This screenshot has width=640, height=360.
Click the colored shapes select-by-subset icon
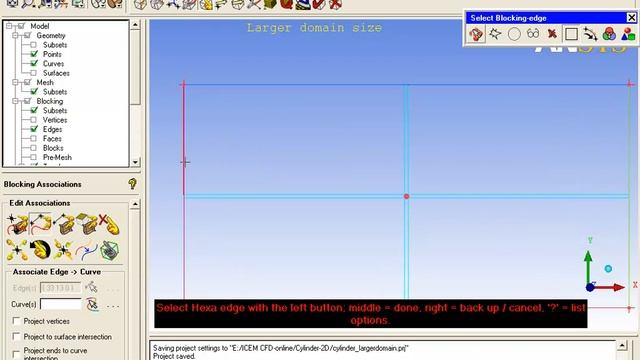[x=628, y=34]
